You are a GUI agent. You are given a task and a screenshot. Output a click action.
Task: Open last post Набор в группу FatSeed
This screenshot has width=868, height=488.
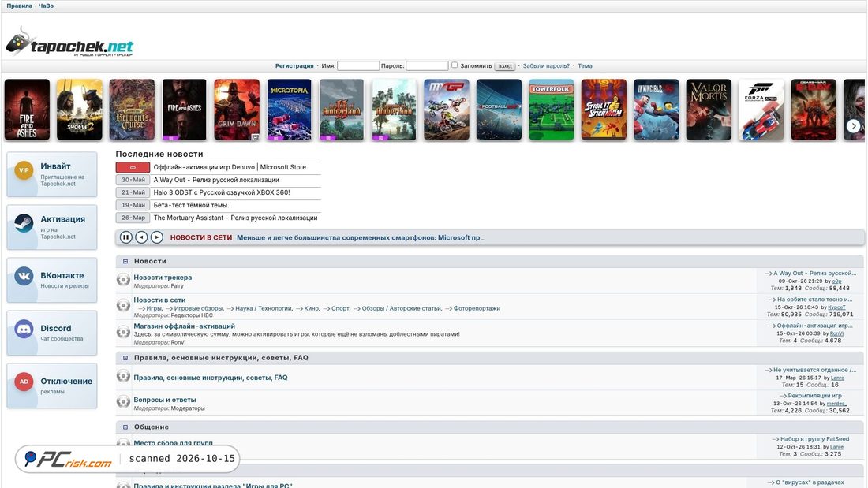(x=815, y=439)
